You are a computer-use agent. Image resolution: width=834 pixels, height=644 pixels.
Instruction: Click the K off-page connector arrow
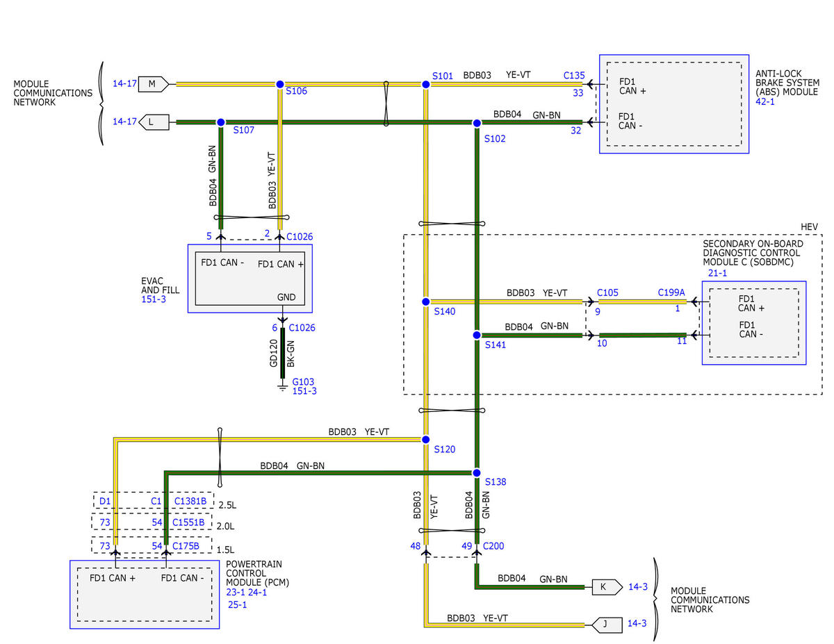click(x=605, y=587)
